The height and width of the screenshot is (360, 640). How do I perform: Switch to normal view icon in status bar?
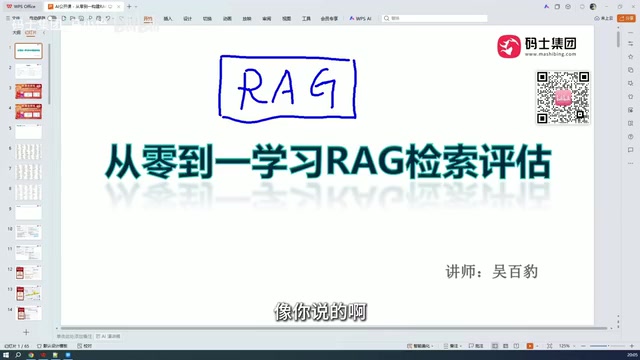(495, 346)
